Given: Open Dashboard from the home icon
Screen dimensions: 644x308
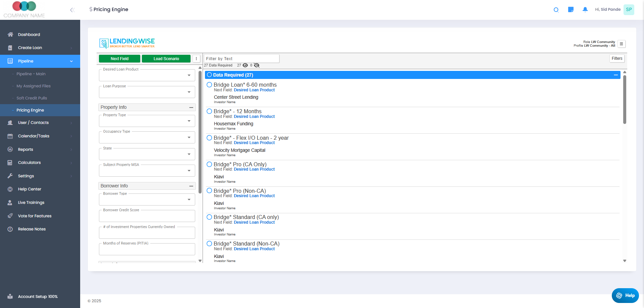Looking at the screenshot, I should pos(10,35).
